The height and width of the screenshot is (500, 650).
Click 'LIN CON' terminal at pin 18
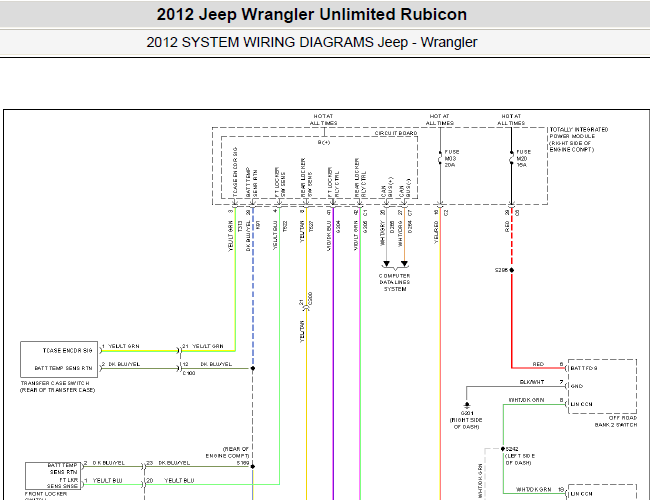pyautogui.click(x=582, y=494)
